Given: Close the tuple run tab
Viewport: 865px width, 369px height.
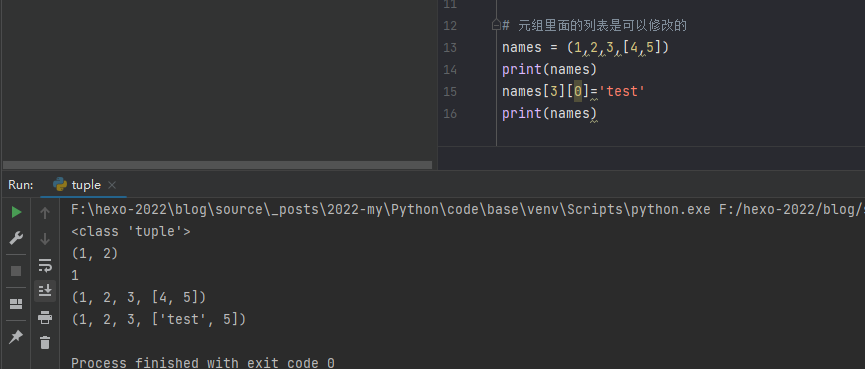Looking at the screenshot, I should pyautogui.click(x=112, y=185).
